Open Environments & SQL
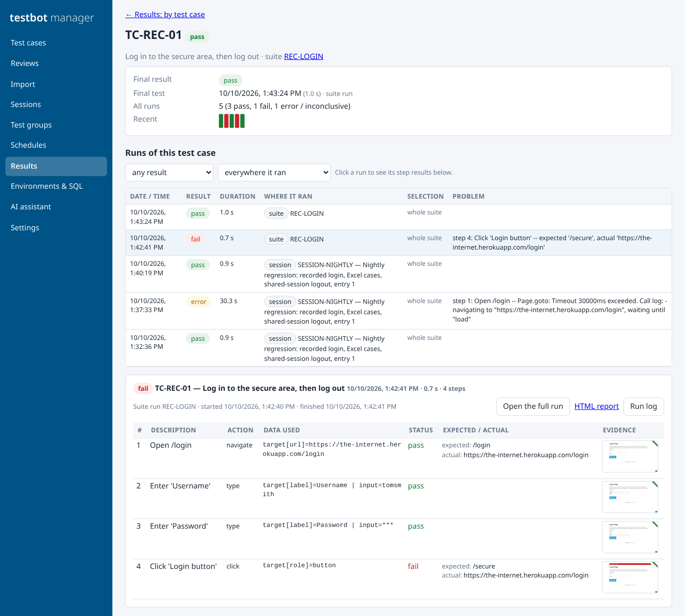This screenshot has height=616, width=685. click(x=56, y=186)
